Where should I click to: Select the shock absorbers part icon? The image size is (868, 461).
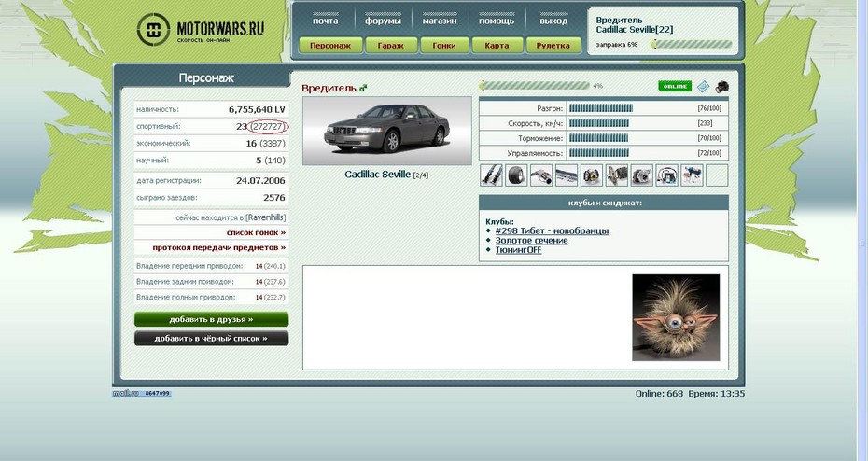(x=491, y=175)
